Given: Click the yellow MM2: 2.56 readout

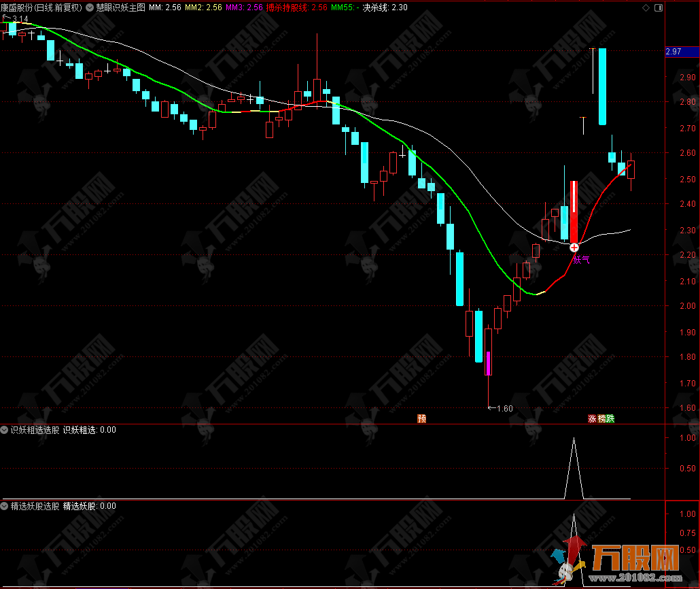Looking at the screenshot, I should click(204, 7).
